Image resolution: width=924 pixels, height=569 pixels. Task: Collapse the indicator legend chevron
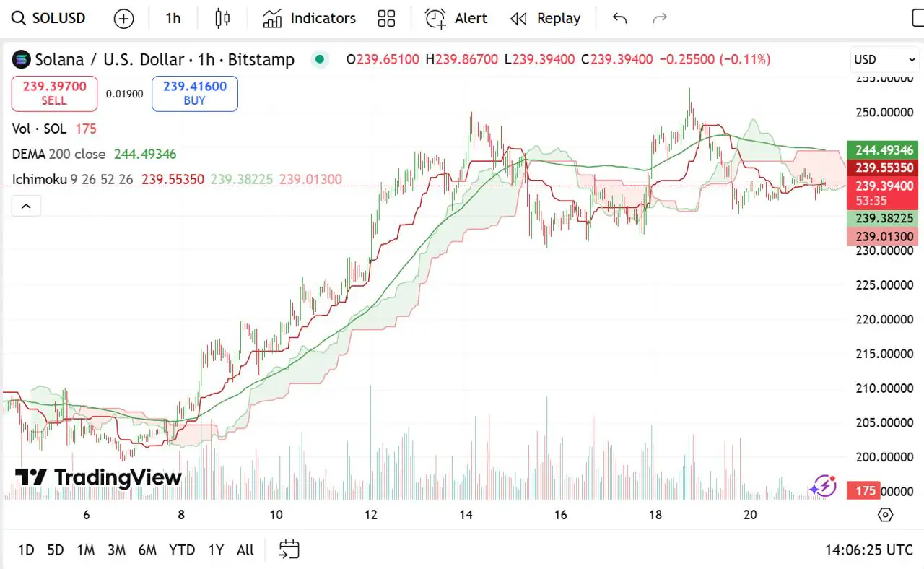click(26, 207)
